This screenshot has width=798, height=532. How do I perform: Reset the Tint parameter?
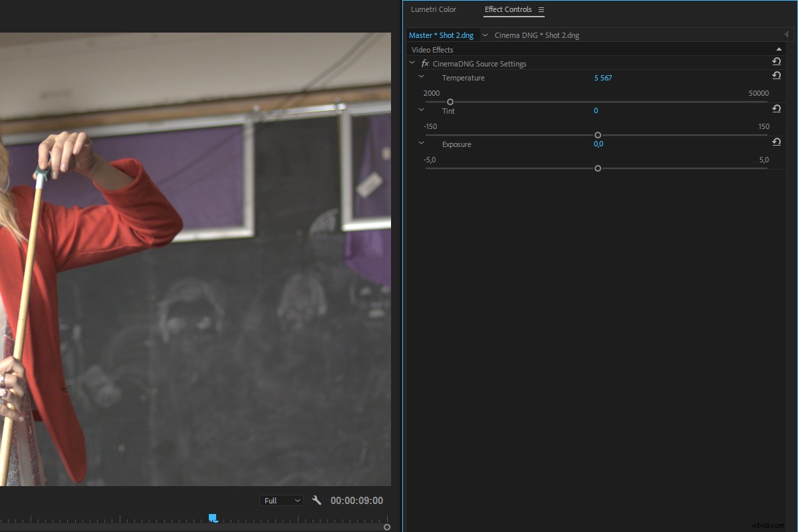(x=776, y=108)
